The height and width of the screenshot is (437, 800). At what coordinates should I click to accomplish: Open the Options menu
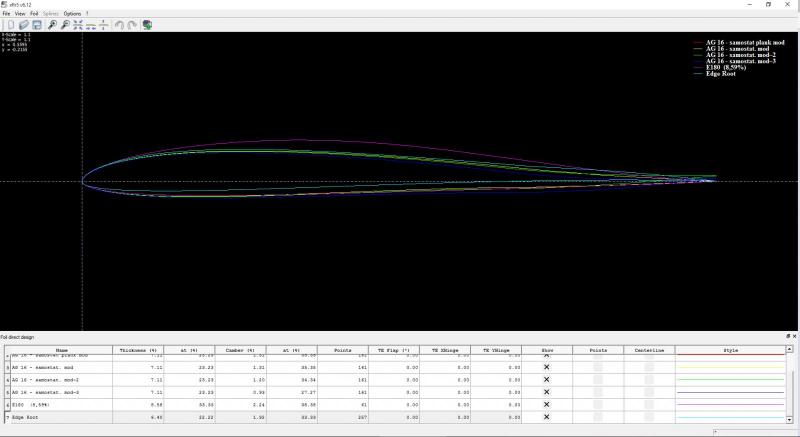click(x=72, y=14)
